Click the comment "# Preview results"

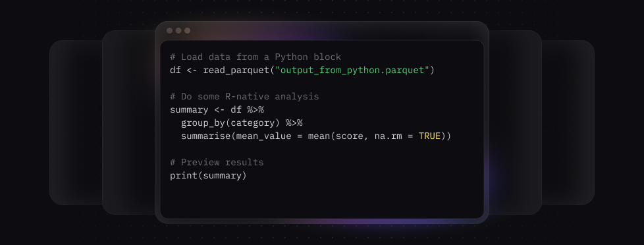tap(217, 163)
